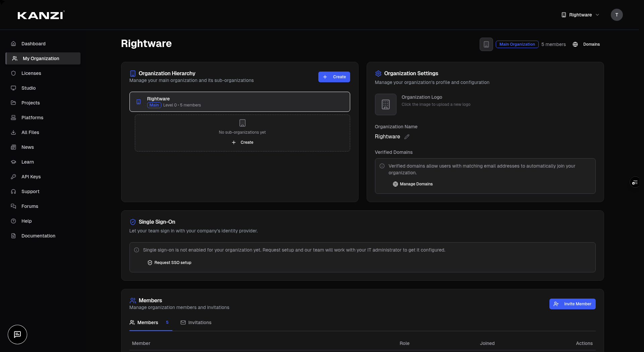The image size is (644, 352).
Task: Click the Manage Domains button
Action: pos(413,184)
